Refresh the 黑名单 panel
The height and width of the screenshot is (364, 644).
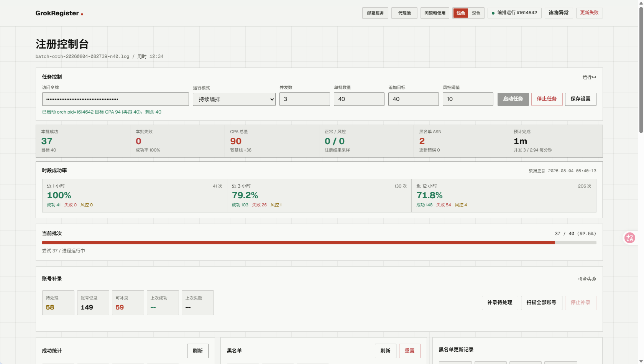click(x=385, y=351)
